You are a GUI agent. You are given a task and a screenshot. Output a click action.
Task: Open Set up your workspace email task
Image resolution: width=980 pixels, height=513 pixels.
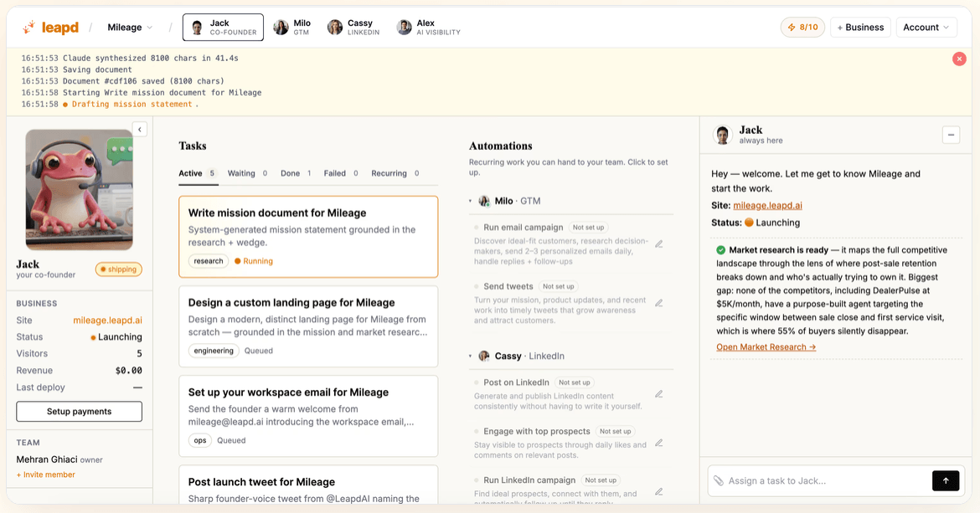pos(309,416)
